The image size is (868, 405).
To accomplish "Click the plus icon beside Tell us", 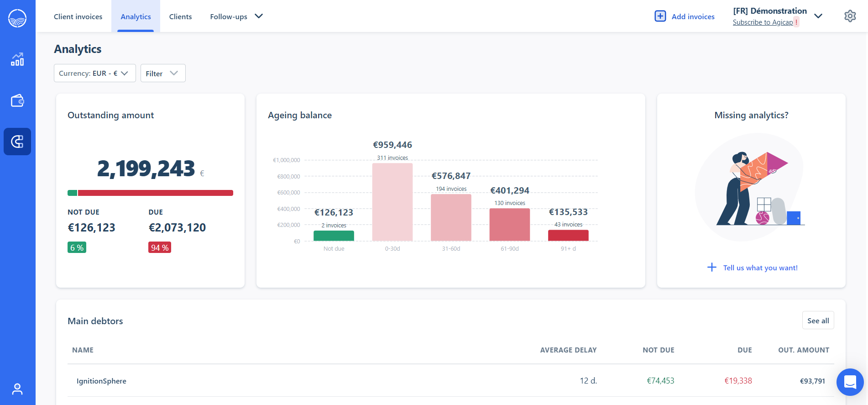I will coord(711,268).
